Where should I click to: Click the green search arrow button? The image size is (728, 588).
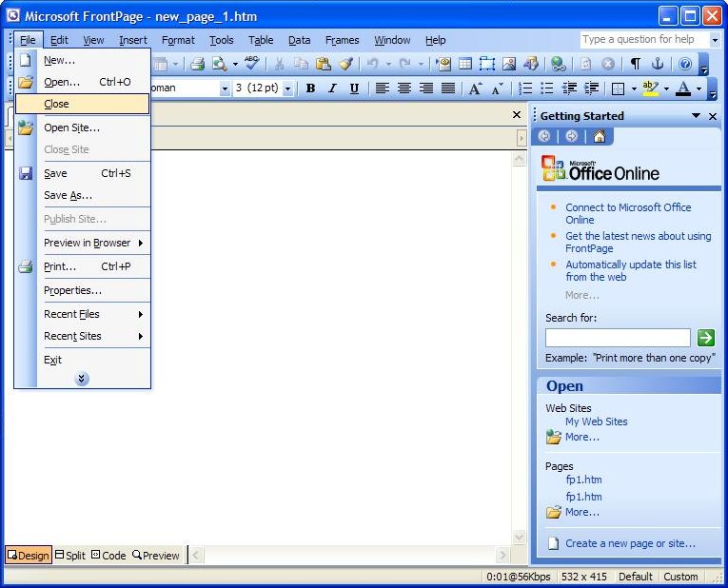pyautogui.click(x=706, y=338)
